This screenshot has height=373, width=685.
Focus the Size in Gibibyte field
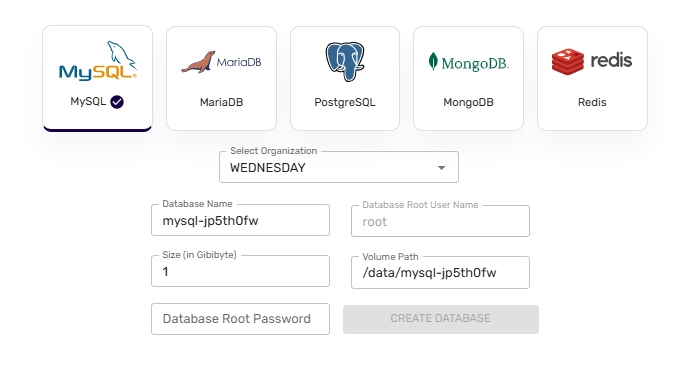[240, 271]
